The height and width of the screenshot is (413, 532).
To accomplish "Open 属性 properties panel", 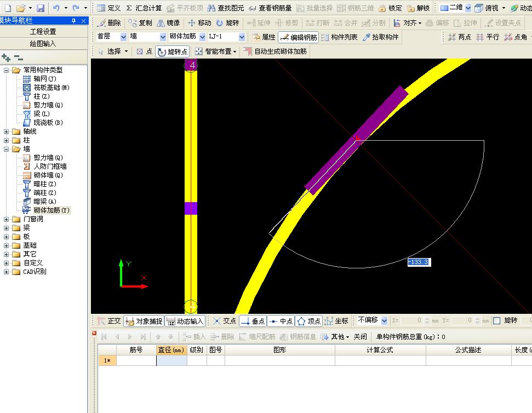I will [x=264, y=37].
